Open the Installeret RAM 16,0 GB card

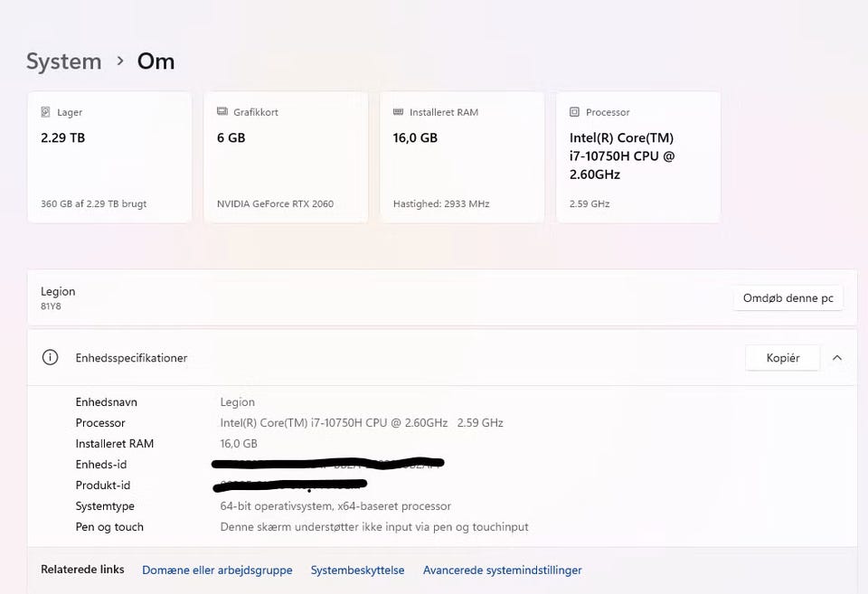coord(462,158)
